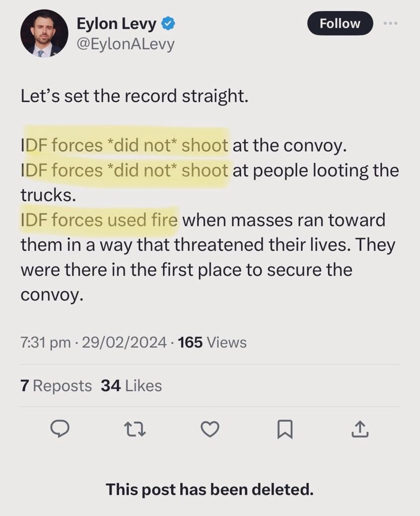Click the 29/02/2024 post date
The image size is (420, 516).
click(124, 343)
